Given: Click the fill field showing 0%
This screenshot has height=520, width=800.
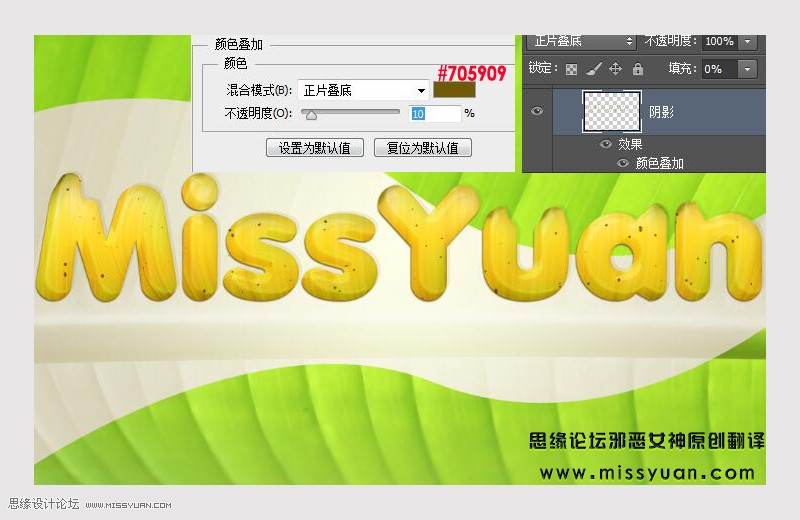Looking at the screenshot, I should [x=720, y=69].
